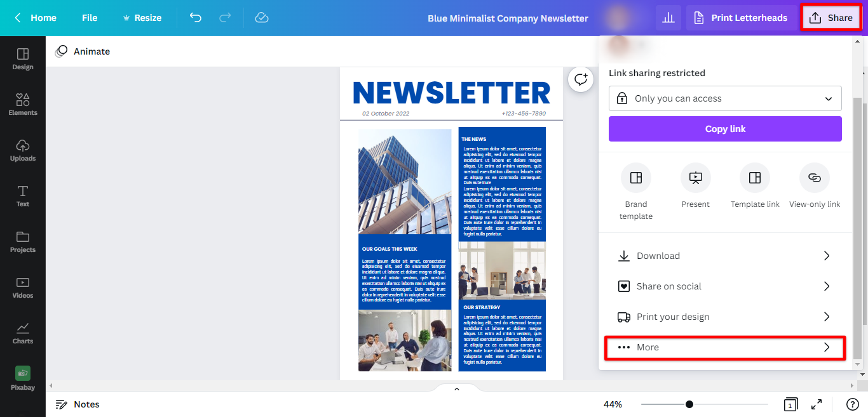Click the Copy link button
This screenshot has width=868, height=417.
pyautogui.click(x=725, y=129)
